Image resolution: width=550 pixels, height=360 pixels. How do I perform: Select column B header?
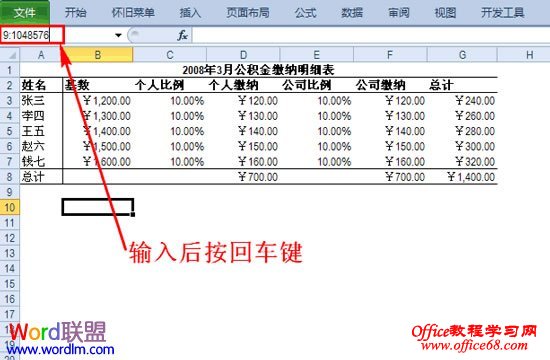pyautogui.click(x=98, y=55)
